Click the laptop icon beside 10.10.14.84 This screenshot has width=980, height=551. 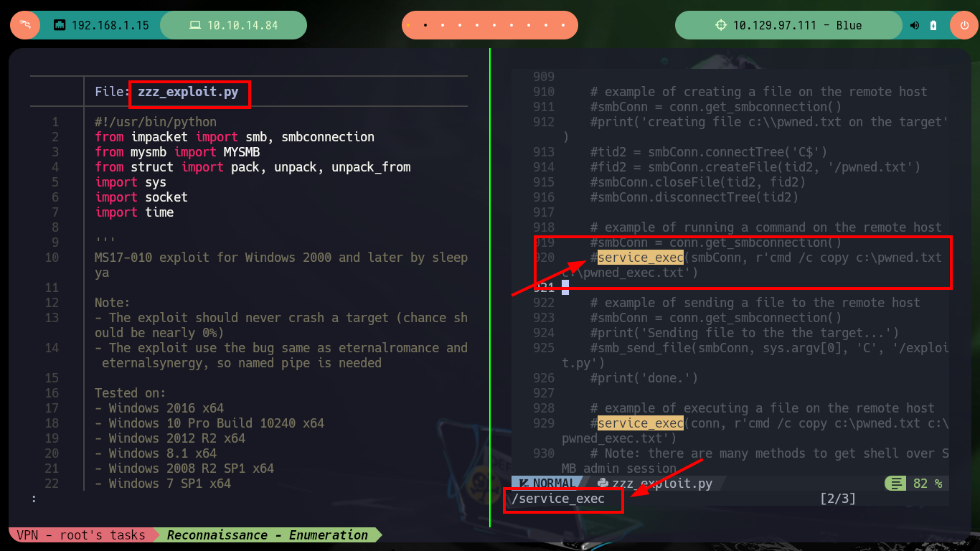coord(194,25)
